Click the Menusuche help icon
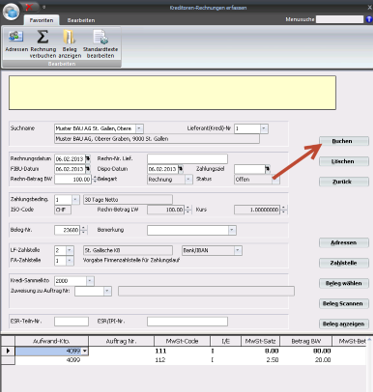 pos(369,19)
